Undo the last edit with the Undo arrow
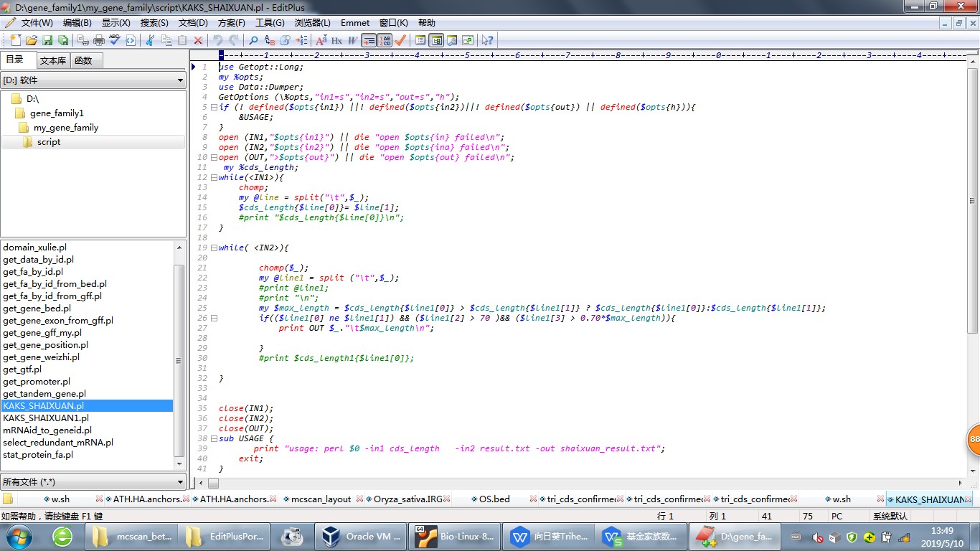The height and width of the screenshot is (551, 980). click(218, 40)
